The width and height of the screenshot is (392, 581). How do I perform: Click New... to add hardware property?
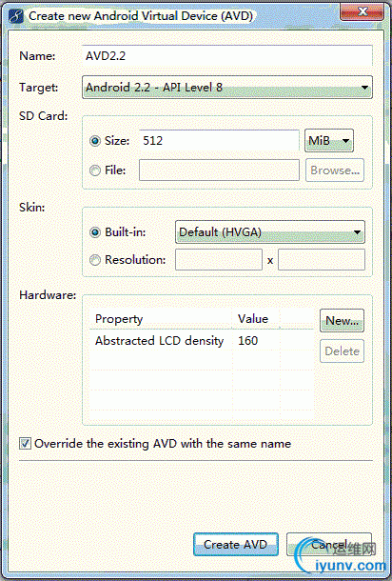342,321
